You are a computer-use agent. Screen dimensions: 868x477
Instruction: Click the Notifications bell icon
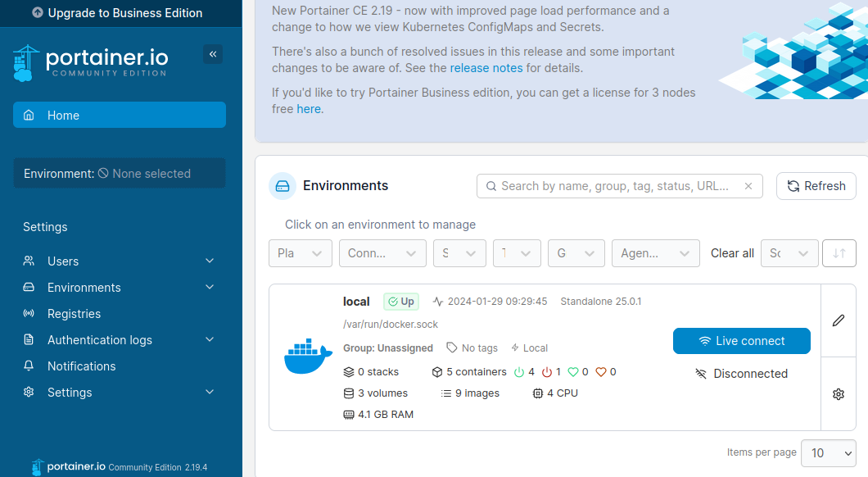point(29,366)
